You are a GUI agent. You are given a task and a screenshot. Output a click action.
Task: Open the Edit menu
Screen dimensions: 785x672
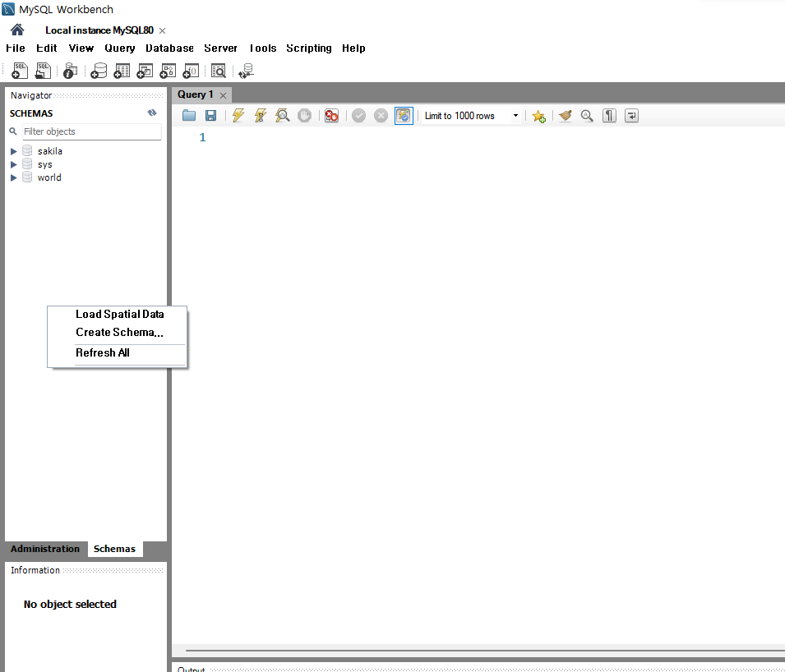click(47, 48)
